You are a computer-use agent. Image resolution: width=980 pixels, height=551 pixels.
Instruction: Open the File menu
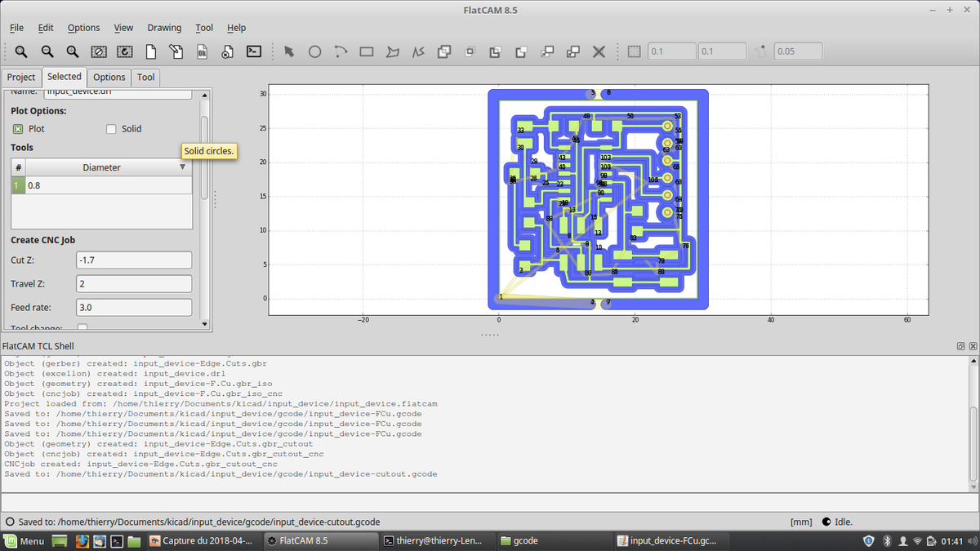[x=16, y=27]
